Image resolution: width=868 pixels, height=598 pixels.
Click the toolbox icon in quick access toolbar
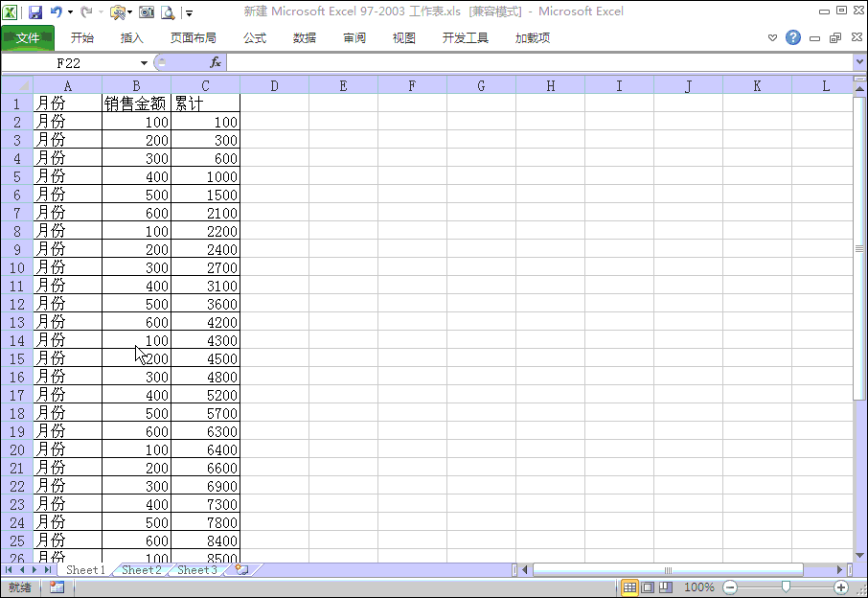point(117,11)
